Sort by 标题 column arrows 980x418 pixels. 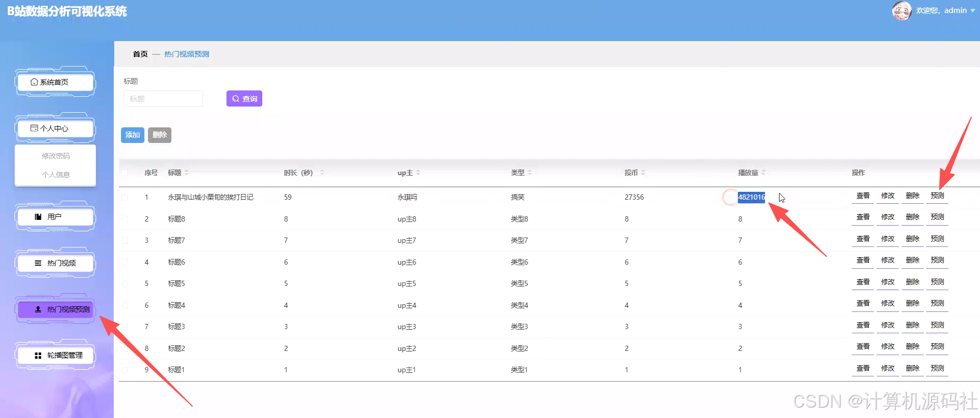point(186,173)
